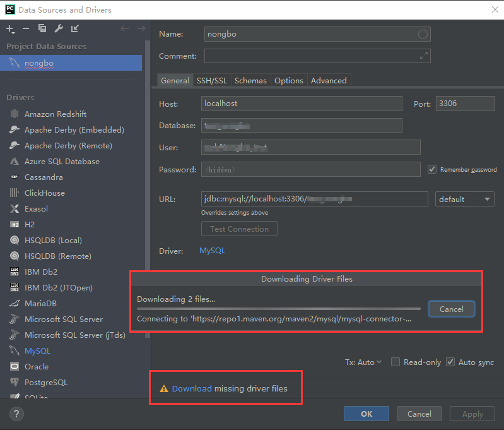Click the color circle in Name field

[x=423, y=34]
